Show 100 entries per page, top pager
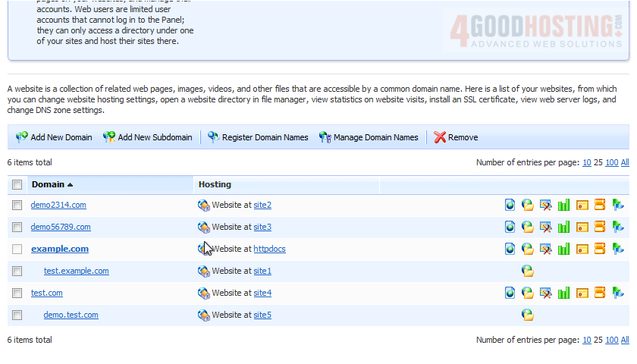The width and height of the screenshot is (637, 364). 611,162
